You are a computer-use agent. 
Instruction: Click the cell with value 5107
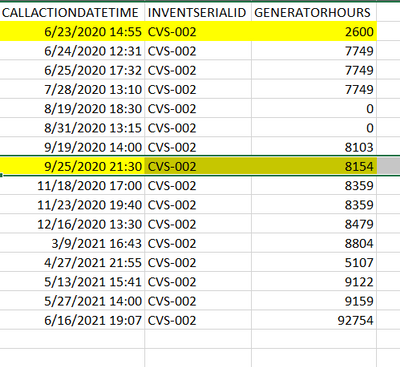314,263
